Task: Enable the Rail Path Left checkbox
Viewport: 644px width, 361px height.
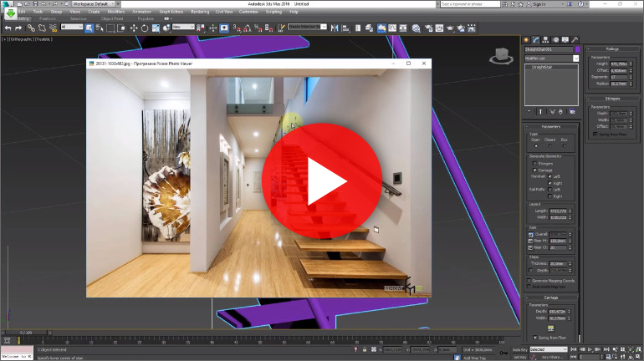Action: click(x=550, y=190)
